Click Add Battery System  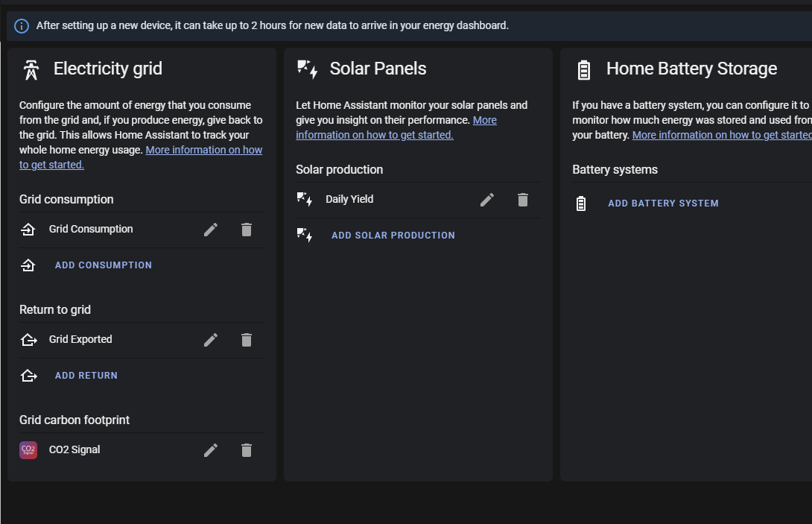(663, 203)
